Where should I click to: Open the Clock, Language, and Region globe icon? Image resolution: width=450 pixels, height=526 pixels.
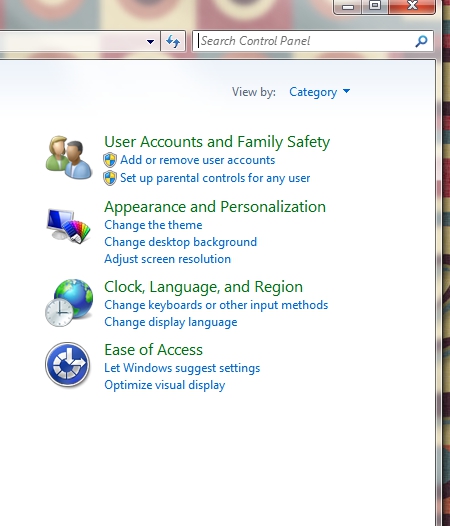point(69,303)
